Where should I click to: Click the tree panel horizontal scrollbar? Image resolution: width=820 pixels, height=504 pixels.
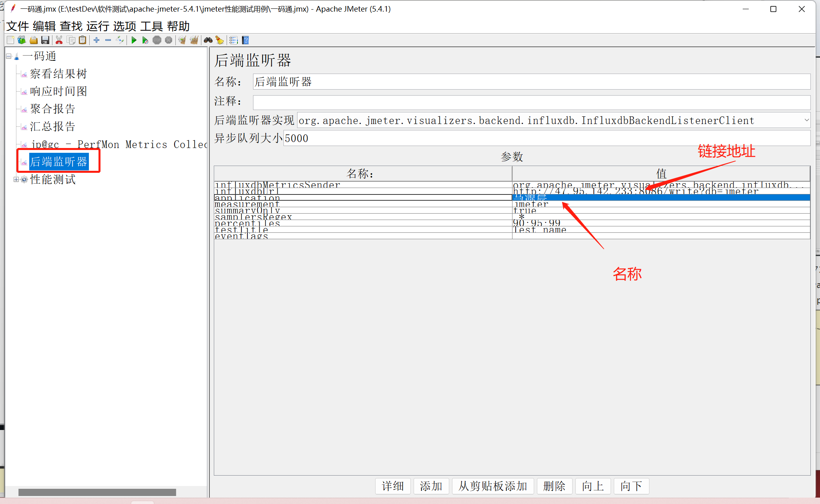point(97,492)
